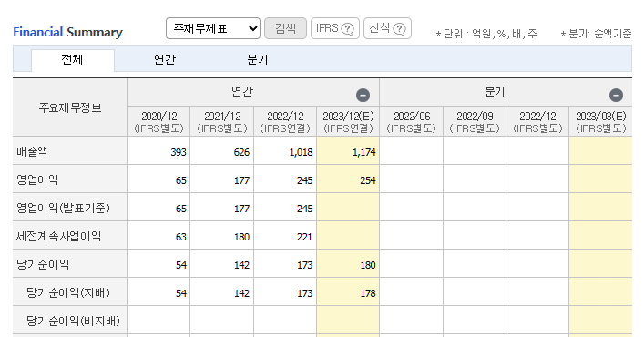Select the annual 2022/12 (IFRS연결) column header
Image resolution: width=644 pixels, height=337 pixels.
tap(285, 122)
